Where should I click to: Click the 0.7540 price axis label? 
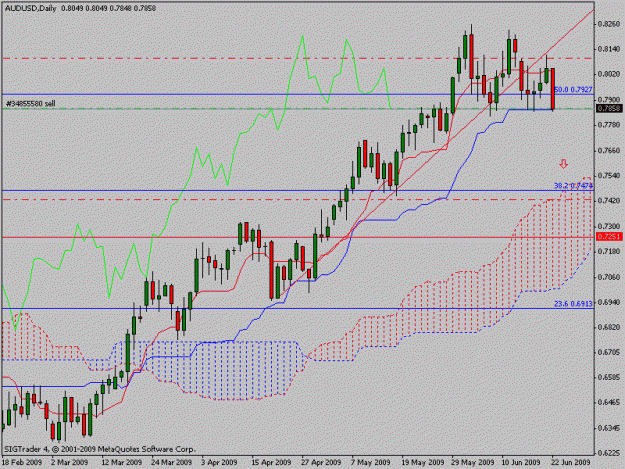coord(609,176)
